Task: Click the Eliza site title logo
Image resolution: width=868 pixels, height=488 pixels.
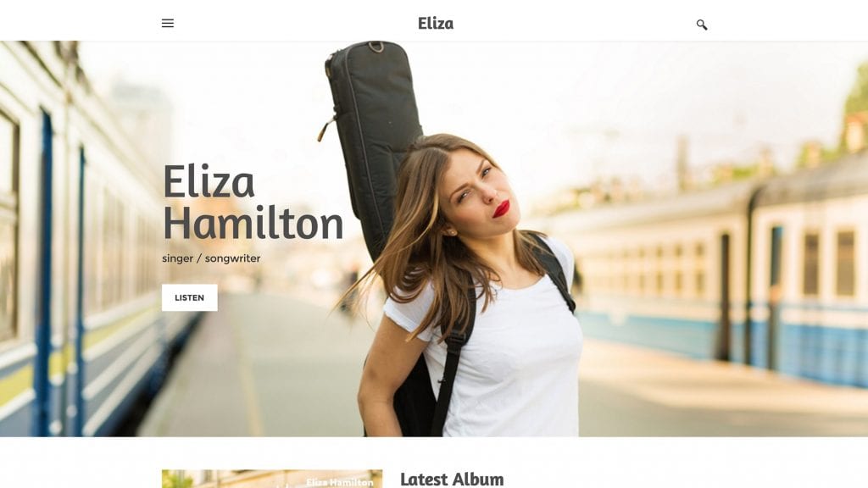Action: point(436,23)
